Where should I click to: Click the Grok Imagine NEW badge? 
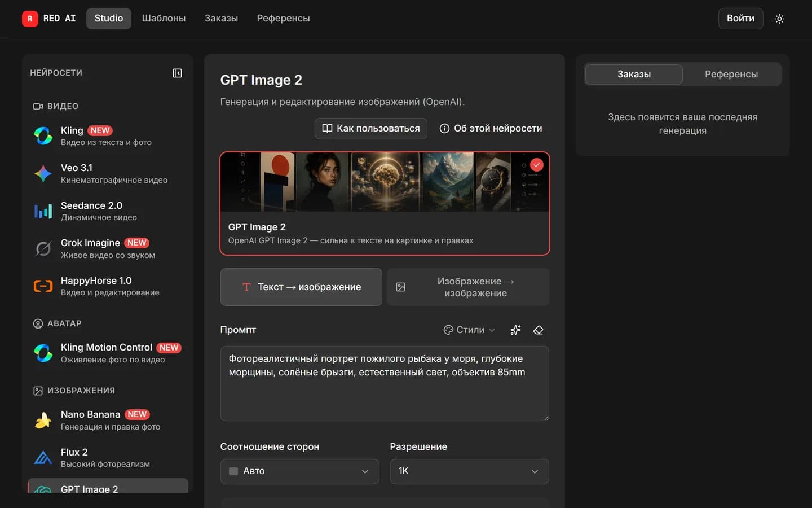tap(136, 243)
